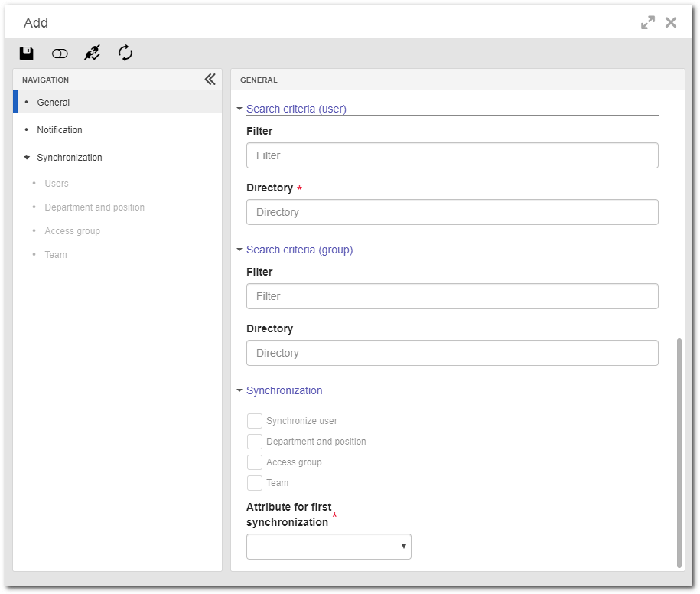Screen dimensions: 700x594
Task: Collapse the Search criteria (user) section arrow
Action: pyautogui.click(x=239, y=109)
